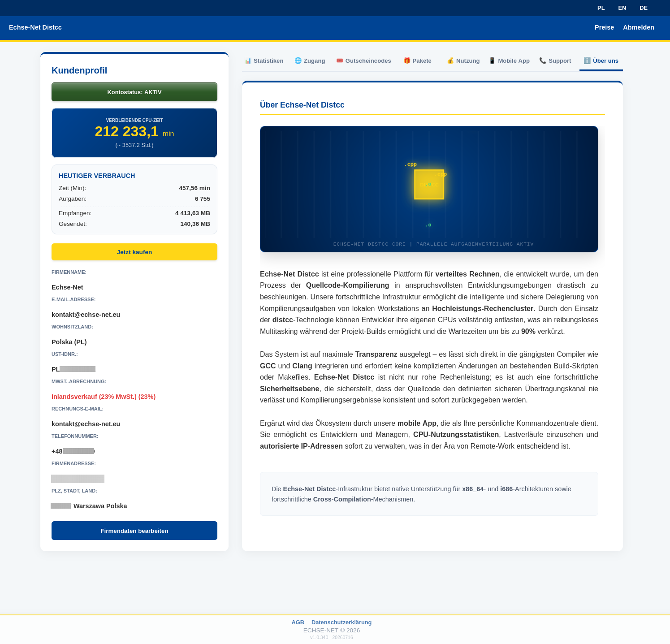Image resolution: width=670 pixels, height=644 pixels.
Task: Click the HEUTIGER VERBRAUCH heading
Action: (x=97, y=176)
